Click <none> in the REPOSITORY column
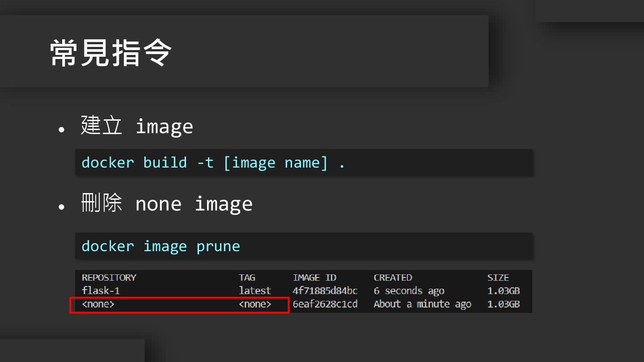 pos(98,304)
